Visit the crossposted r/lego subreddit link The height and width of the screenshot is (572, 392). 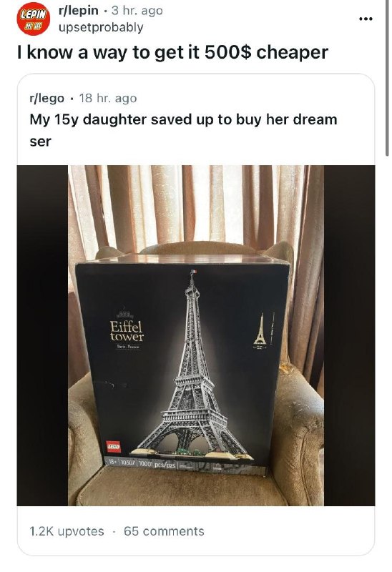click(46, 98)
